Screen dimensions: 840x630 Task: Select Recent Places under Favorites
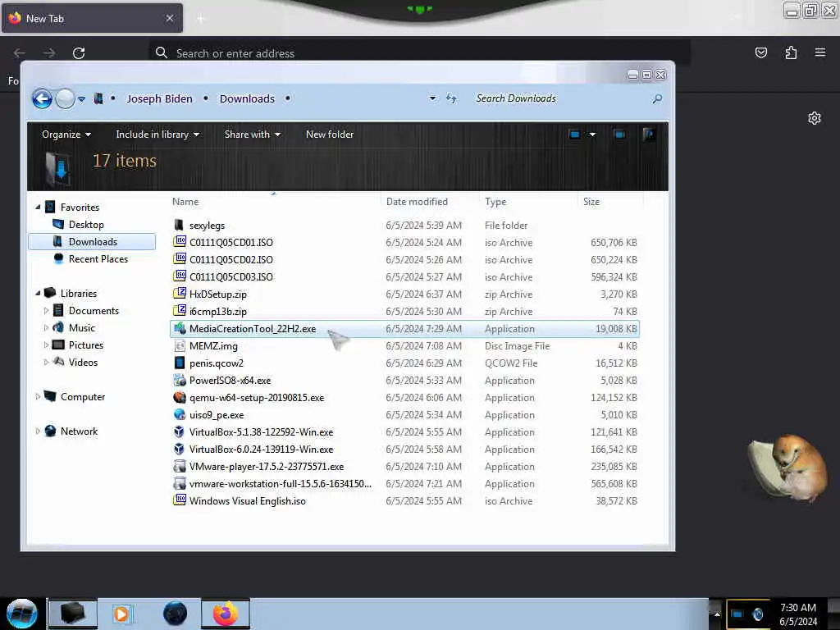(x=98, y=258)
